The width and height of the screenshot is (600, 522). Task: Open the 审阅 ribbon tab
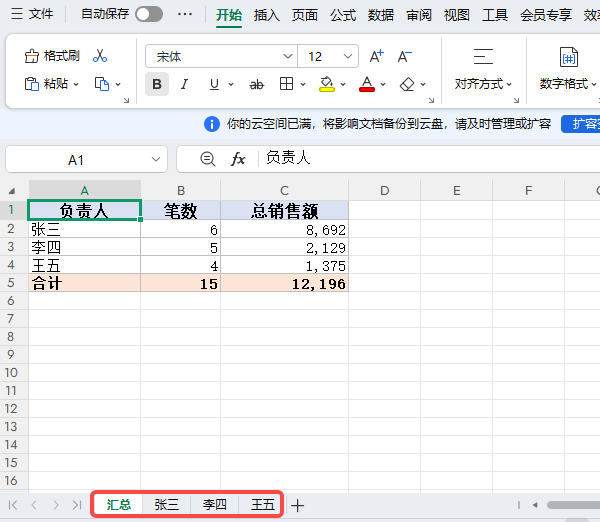[419, 15]
